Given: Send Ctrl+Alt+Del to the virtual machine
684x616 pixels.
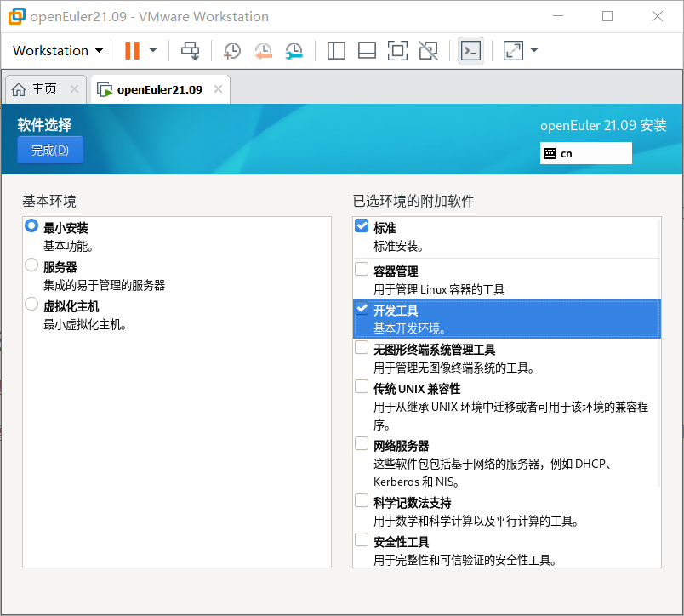Looking at the screenshot, I should click(191, 50).
